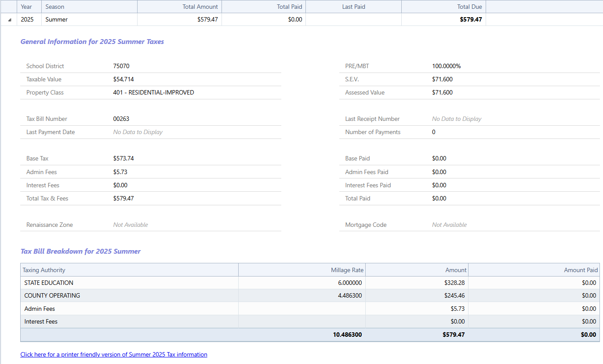
Task: Click the Total Due column header
Action: click(469, 7)
